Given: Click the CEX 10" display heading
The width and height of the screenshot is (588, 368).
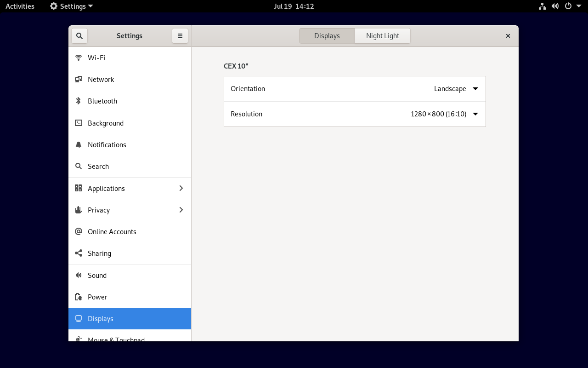Looking at the screenshot, I should pyautogui.click(x=236, y=66).
